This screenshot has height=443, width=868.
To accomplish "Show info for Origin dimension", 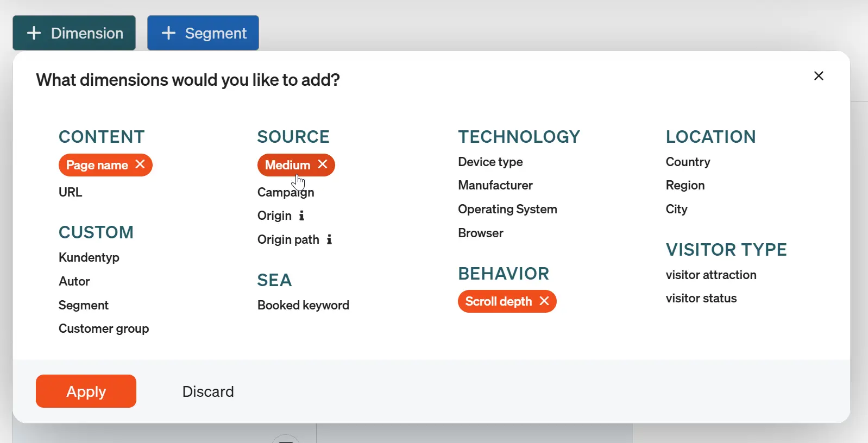I will coord(301,216).
